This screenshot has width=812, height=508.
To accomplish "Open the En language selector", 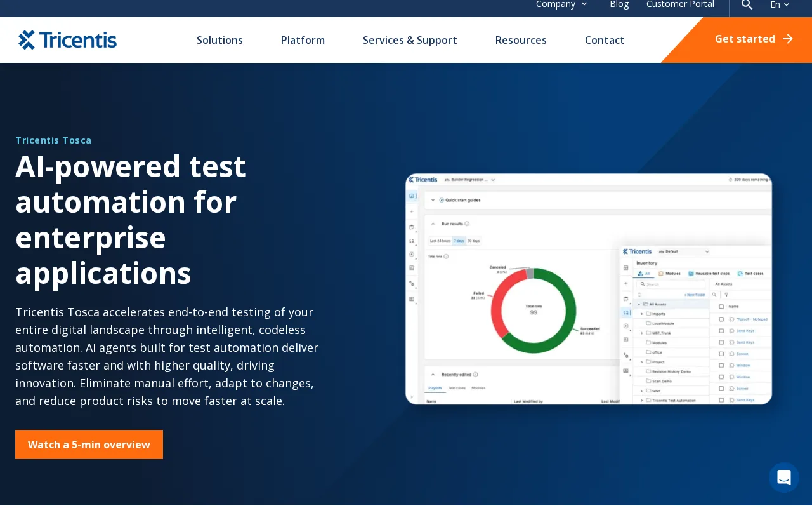I will pyautogui.click(x=780, y=5).
